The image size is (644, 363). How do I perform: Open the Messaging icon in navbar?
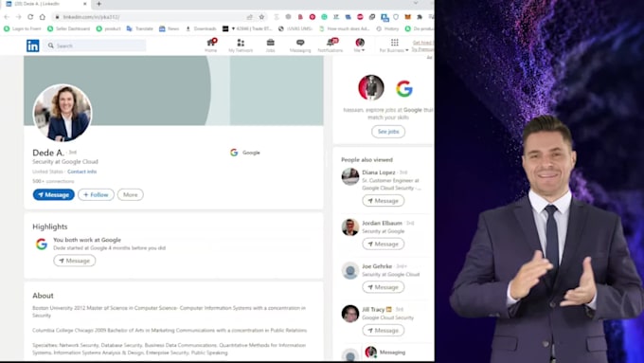tap(300, 45)
